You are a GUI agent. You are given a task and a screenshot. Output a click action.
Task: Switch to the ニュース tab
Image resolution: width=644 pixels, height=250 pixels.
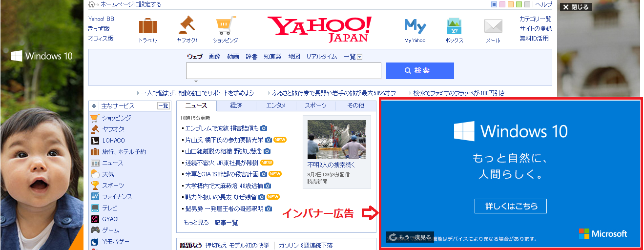tap(196, 105)
